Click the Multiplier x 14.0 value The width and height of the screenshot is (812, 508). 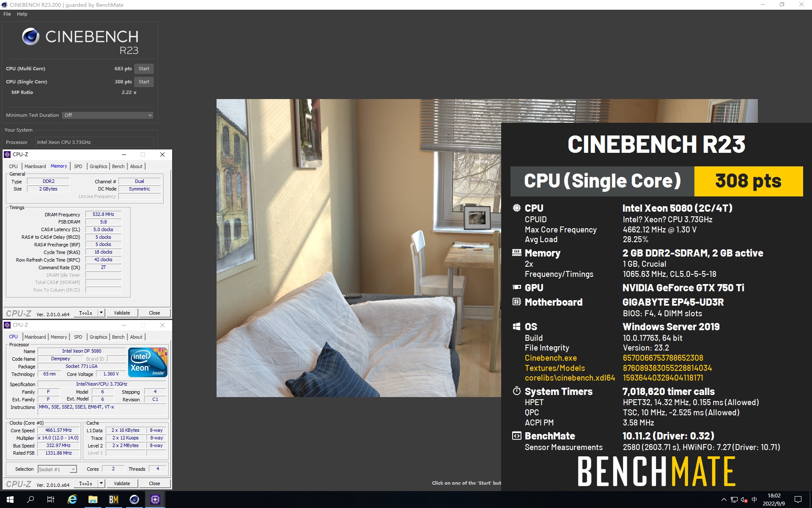click(58, 438)
